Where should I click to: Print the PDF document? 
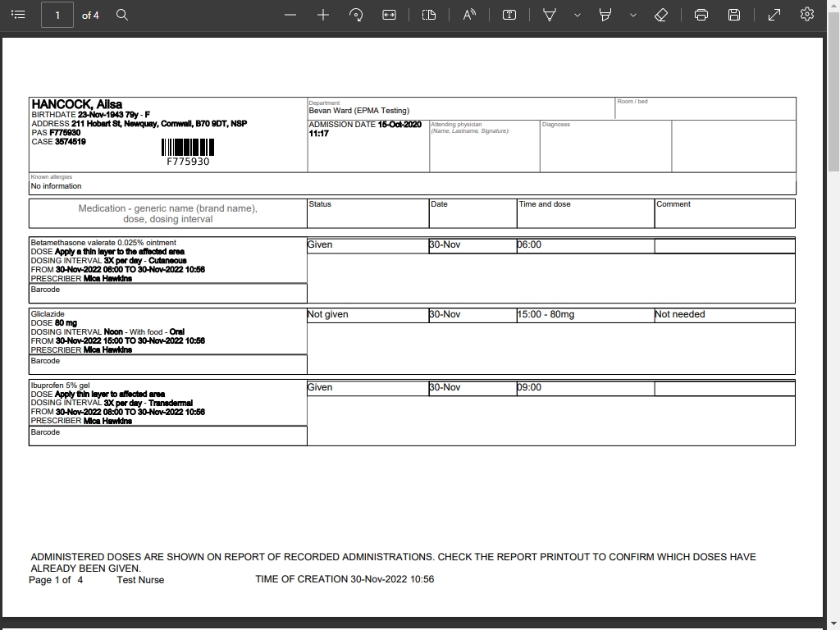(x=701, y=15)
